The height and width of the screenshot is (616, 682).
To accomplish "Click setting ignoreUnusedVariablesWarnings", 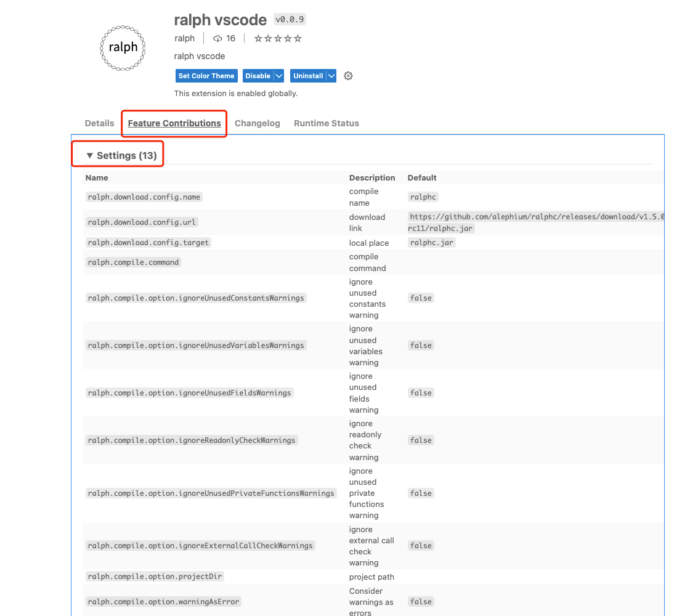I will pyautogui.click(x=196, y=346).
